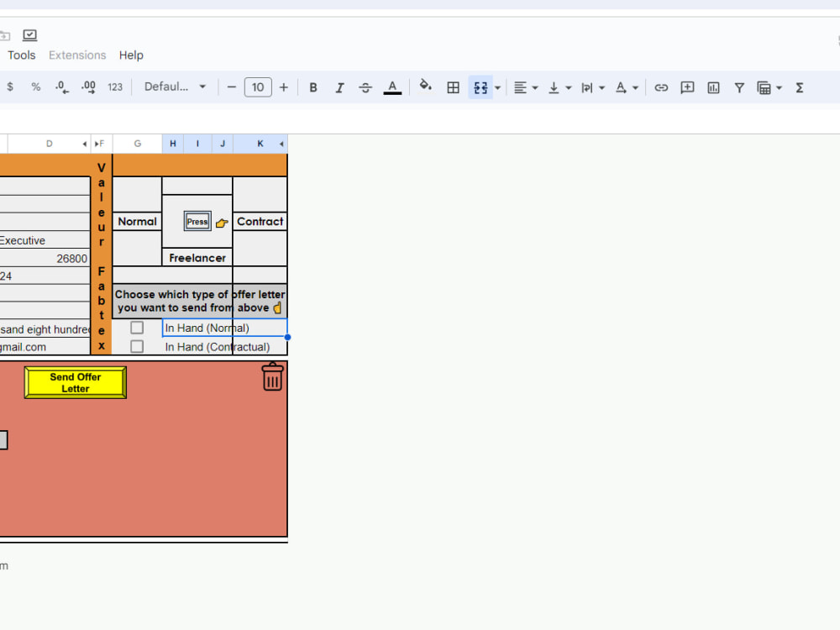Toggle italic formatting
This screenshot has height=630, width=840.
[339, 87]
